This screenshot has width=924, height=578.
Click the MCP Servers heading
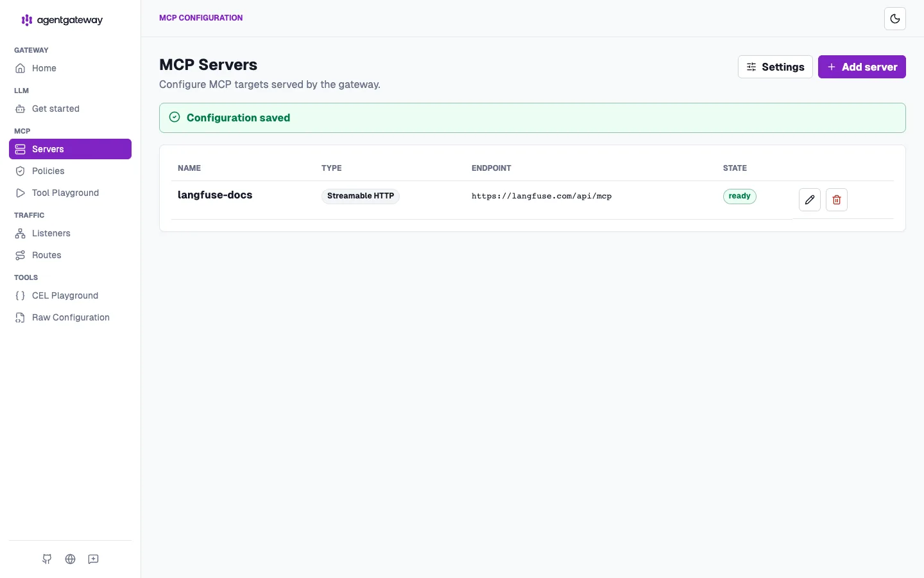[x=209, y=65]
